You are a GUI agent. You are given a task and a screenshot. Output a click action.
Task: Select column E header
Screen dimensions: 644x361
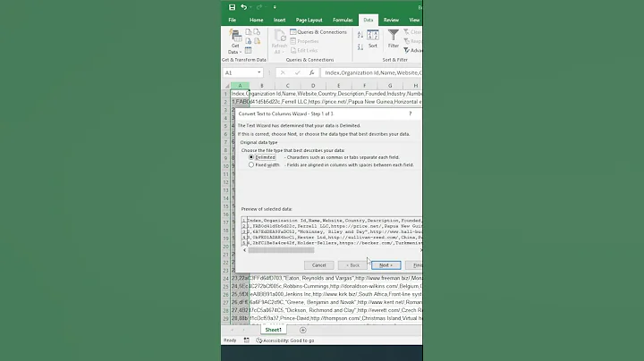pyautogui.click(x=338, y=86)
